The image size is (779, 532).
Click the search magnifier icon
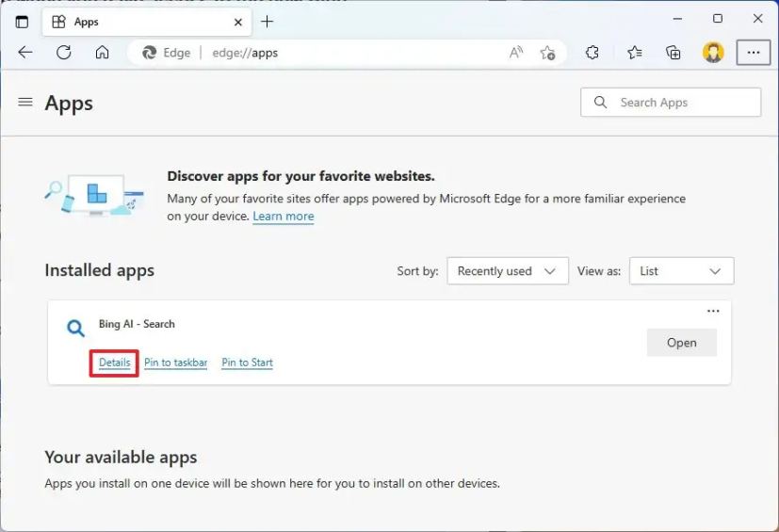[x=600, y=103]
